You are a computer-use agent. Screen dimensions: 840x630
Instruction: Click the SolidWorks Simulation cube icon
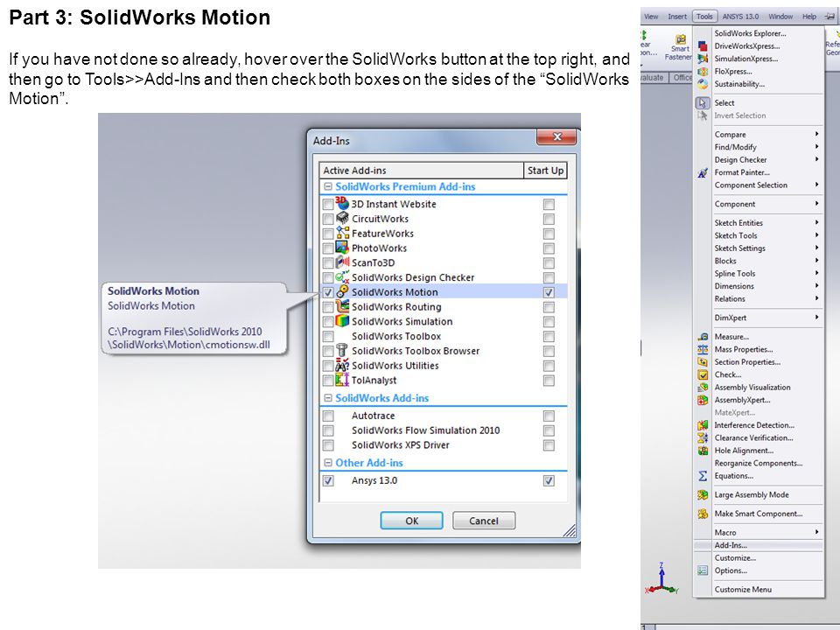(x=342, y=321)
